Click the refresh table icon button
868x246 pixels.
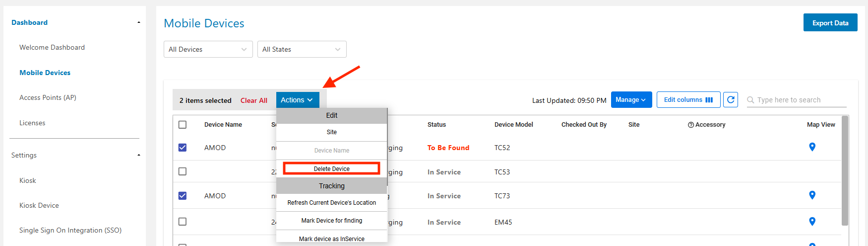click(730, 100)
